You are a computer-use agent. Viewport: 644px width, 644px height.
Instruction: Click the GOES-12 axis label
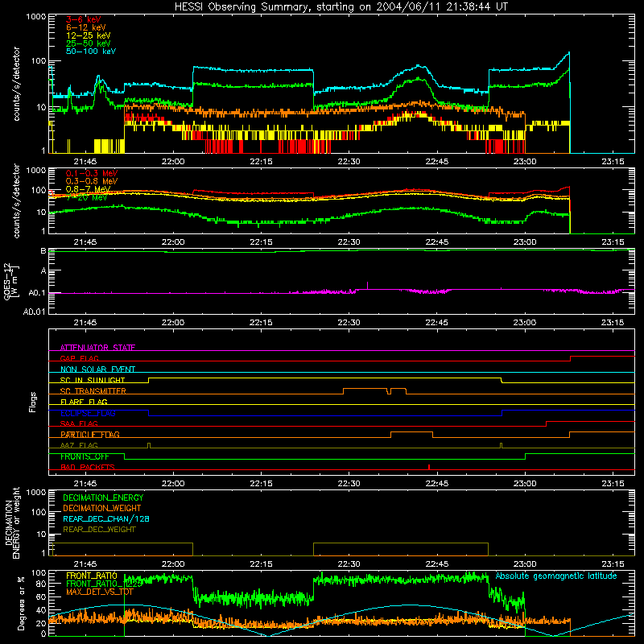coord(10,281)
